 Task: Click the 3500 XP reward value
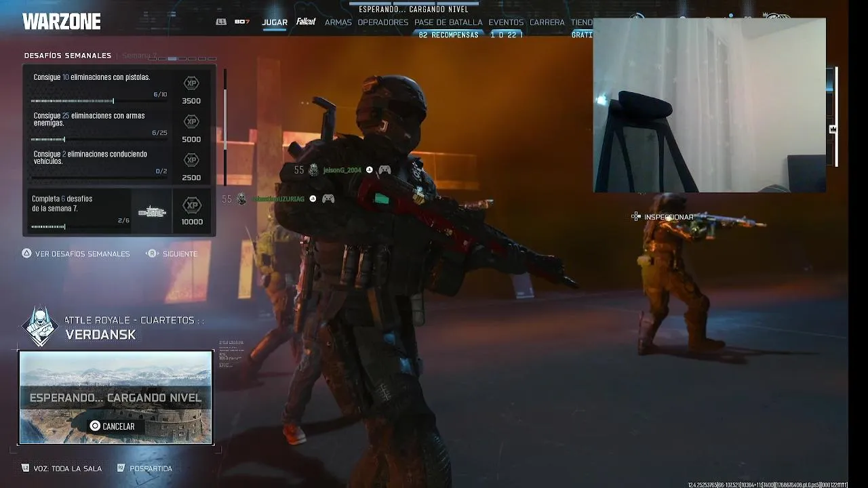pyautogui.click(x=191, y=101)
